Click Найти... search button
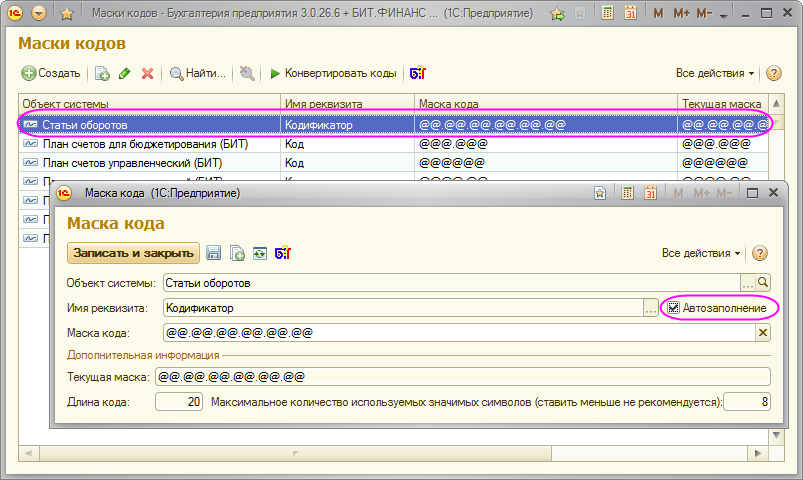803x480 pixels. pos(198,73)
